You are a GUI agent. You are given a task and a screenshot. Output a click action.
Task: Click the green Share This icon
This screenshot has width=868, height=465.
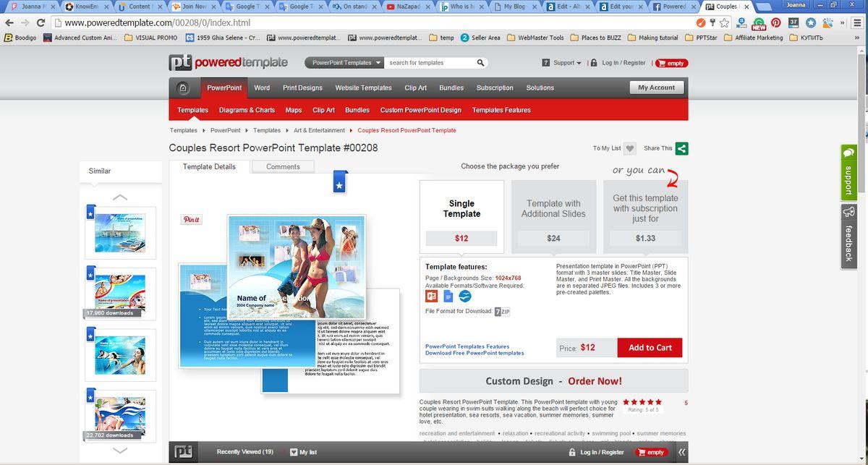[681, 148]
